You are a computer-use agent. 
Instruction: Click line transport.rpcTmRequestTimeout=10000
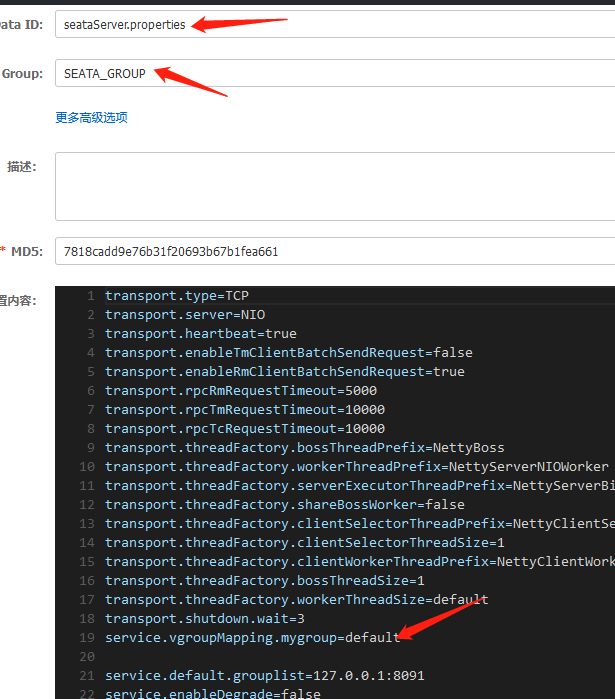tap(245, 410)
